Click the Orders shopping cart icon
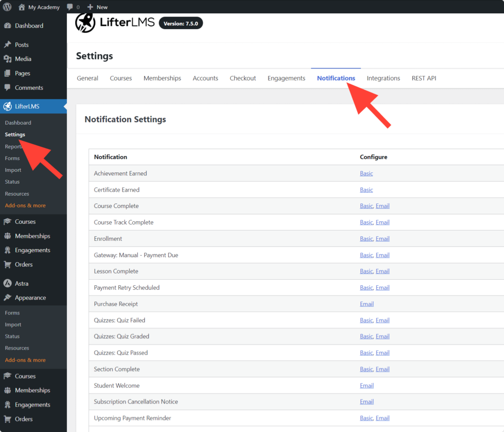The width and height of the screenshot is (504, 432). (8, 265)
